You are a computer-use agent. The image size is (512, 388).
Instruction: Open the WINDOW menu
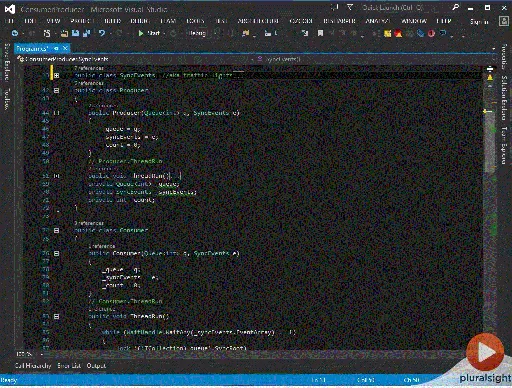coord(414,21)
